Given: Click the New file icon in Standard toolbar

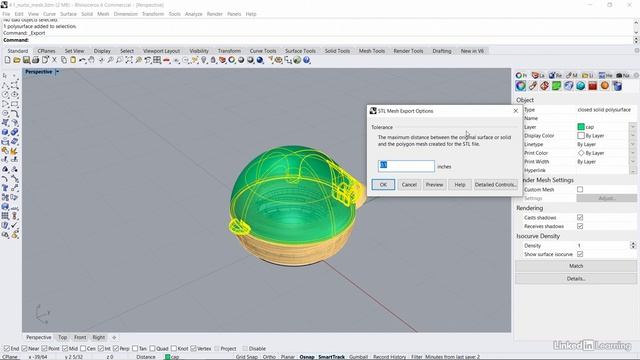Looking at the screenshot, I should pyautogui.click(x=7, y=60).
